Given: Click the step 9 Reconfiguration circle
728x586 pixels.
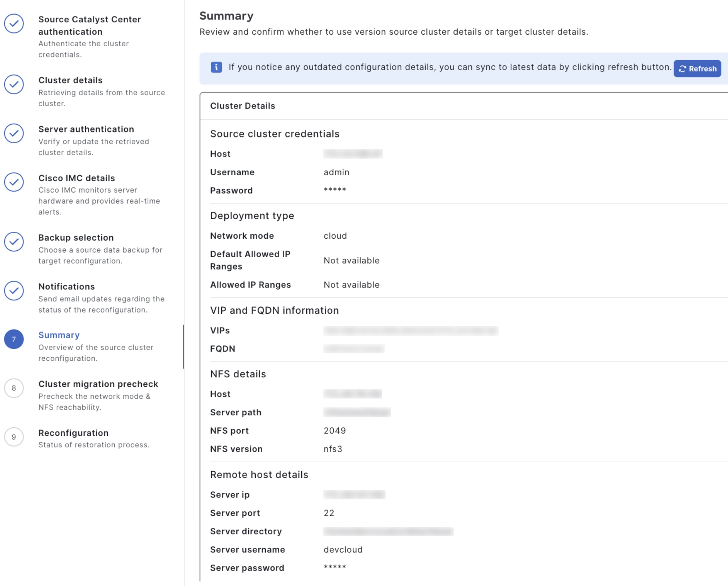Looking at the screenshot, I should tap(14, 437).
